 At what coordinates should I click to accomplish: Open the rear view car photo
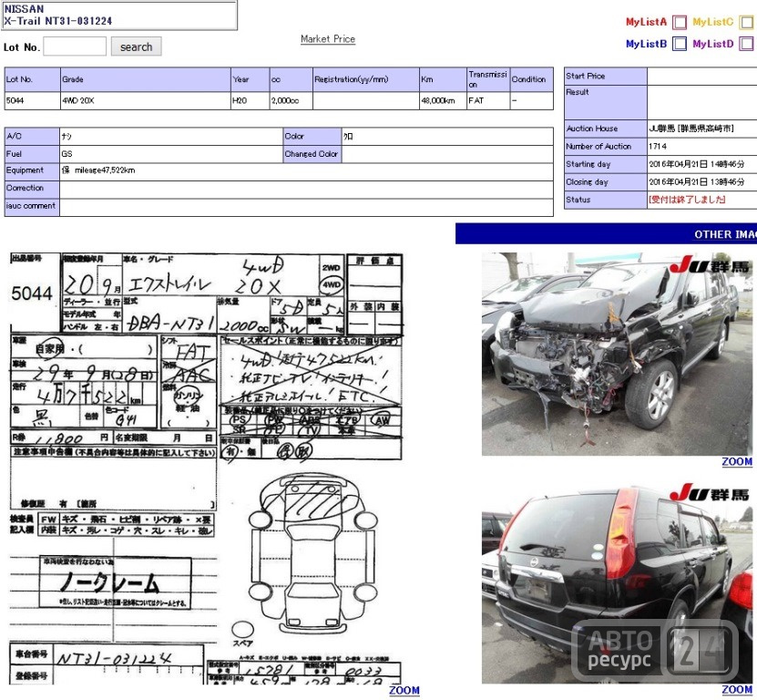(x=617, y=582)
